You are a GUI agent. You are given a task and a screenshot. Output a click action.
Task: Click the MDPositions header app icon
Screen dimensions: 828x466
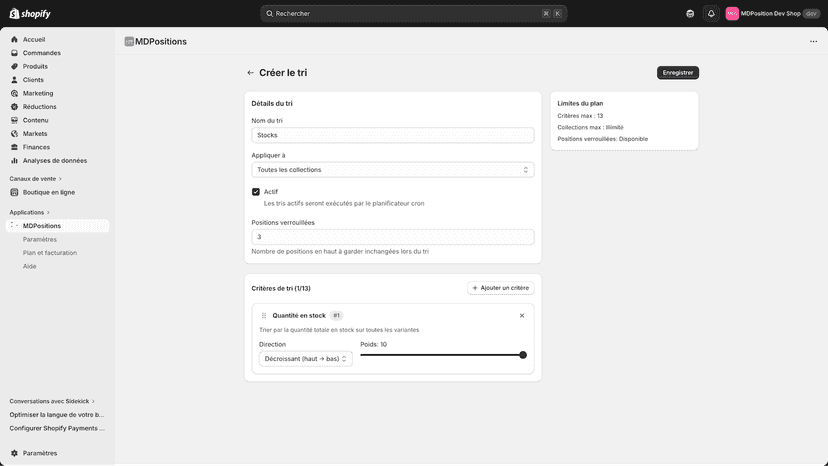[129, 42]
